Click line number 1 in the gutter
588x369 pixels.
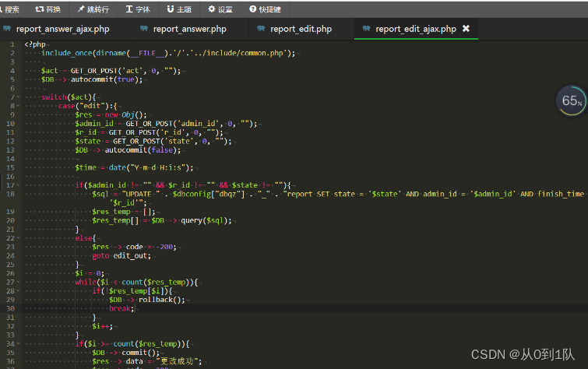pos(12,44)
